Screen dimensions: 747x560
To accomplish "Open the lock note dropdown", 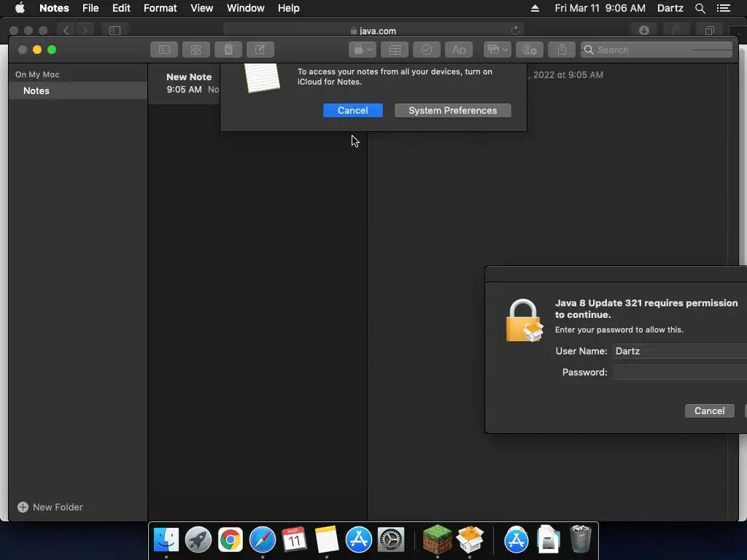I will point(363,50).
